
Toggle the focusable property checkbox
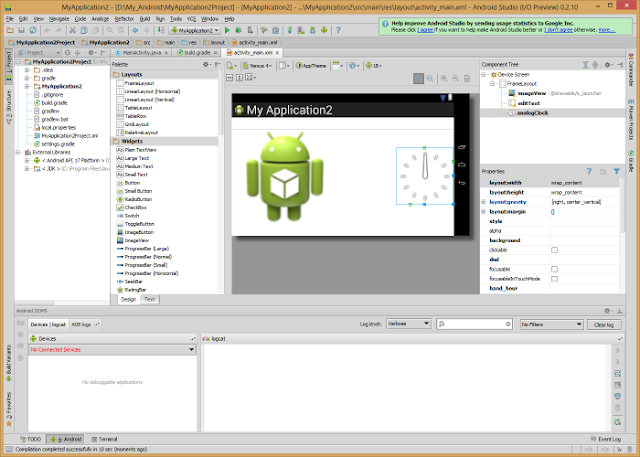[554, 269]
